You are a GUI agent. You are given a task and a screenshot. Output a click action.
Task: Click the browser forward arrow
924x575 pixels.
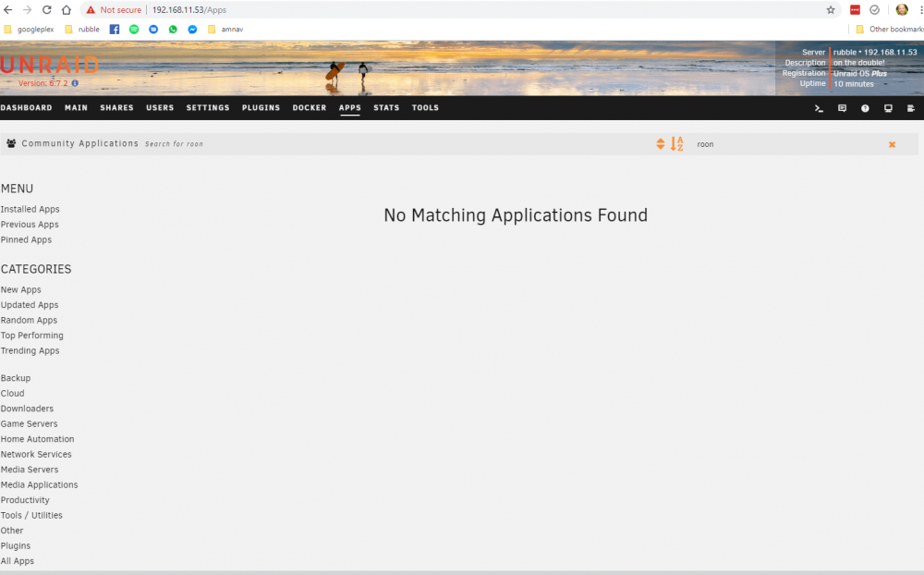(27, 10)
